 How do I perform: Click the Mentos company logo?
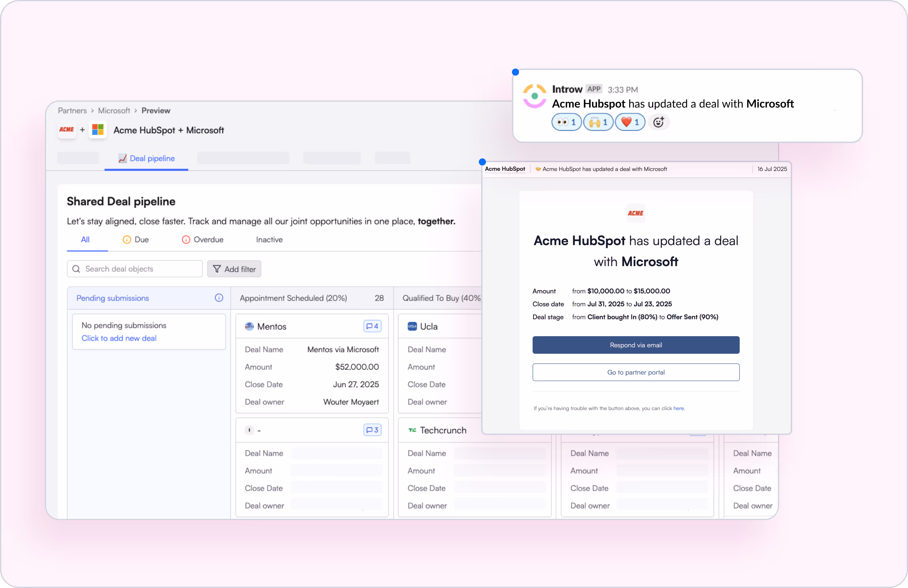[249, 327]
